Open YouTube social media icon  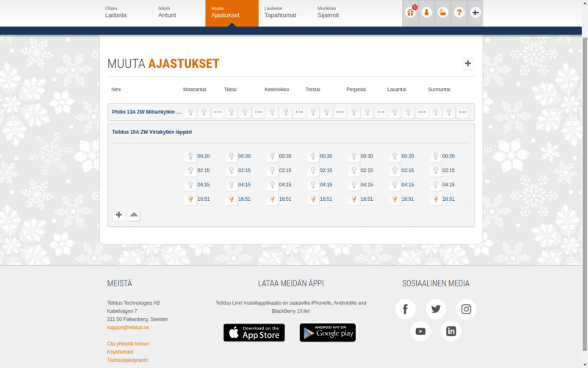pos(420,331)
